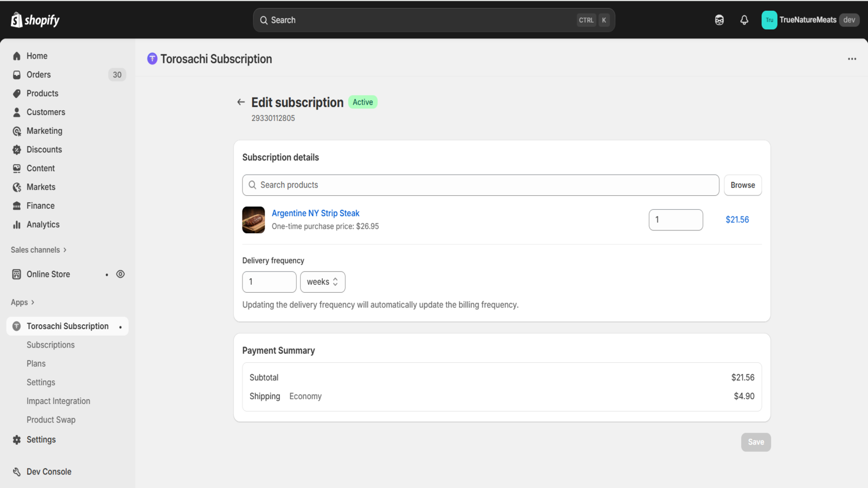Click the Economy shipping text
Screen dimensions: 868x488
click(x=305, y=396)
